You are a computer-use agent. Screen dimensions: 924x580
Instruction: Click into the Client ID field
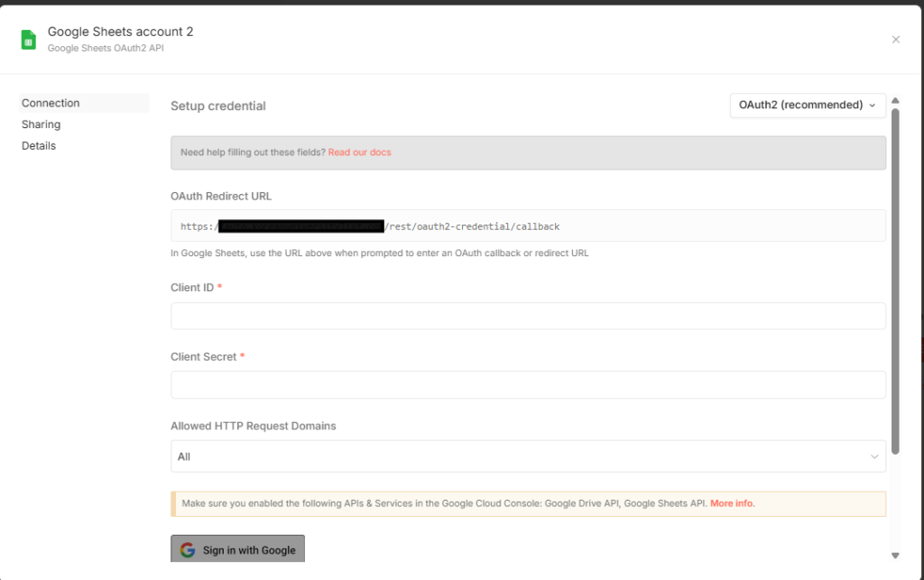pos(527,316)
